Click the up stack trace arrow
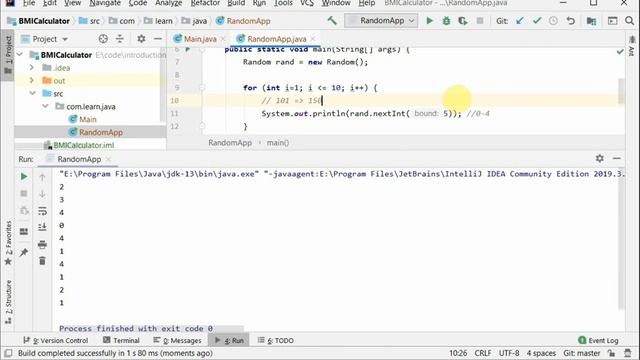The height and width of the screenshot is (360, 640). pyautogui.click(x=42, y=177)
